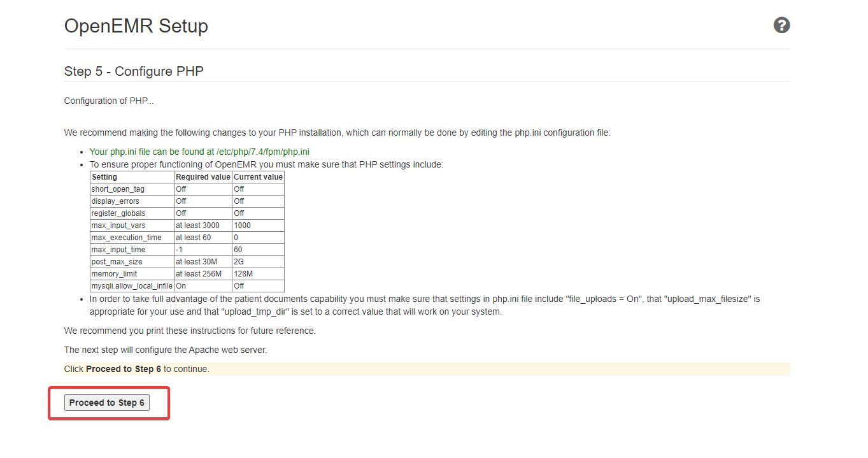
Task: Click current value 'Off' for register_globals
Action: (x=258, y=213)
